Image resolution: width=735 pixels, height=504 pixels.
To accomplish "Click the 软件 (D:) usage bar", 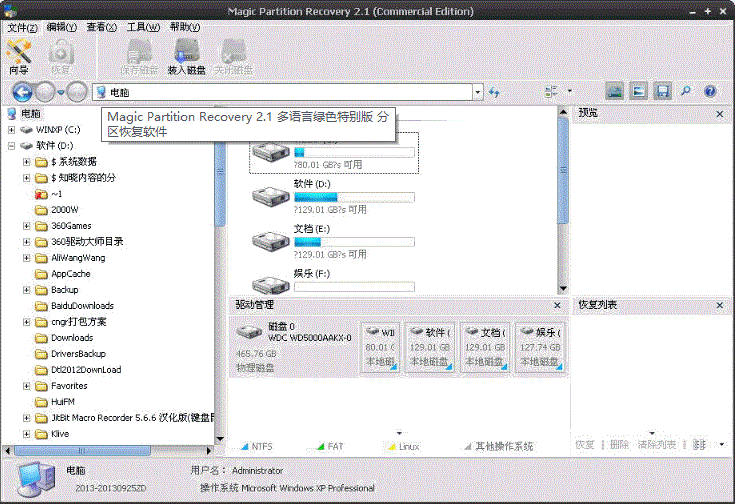I will 354,197.
